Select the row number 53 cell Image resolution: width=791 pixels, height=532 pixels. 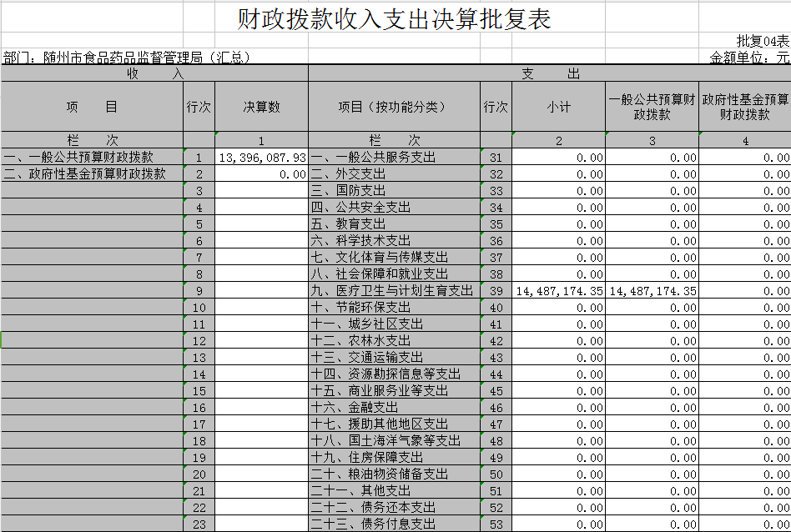(496, 524)
